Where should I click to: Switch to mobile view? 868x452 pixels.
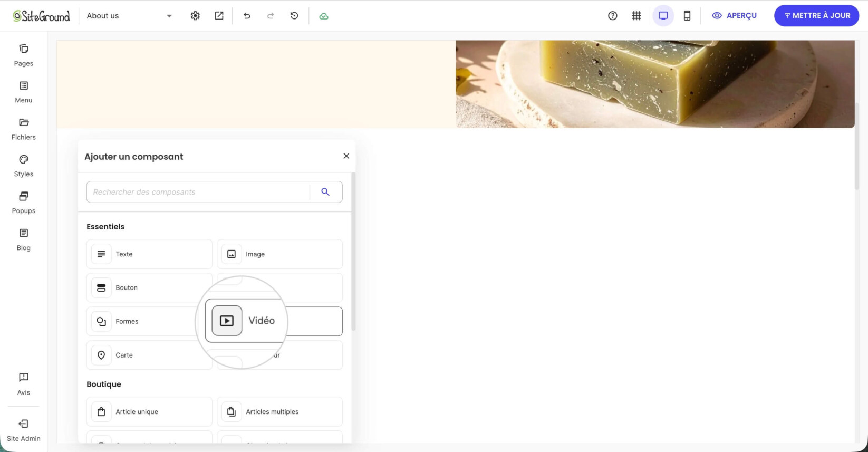[x=687, y=16]
